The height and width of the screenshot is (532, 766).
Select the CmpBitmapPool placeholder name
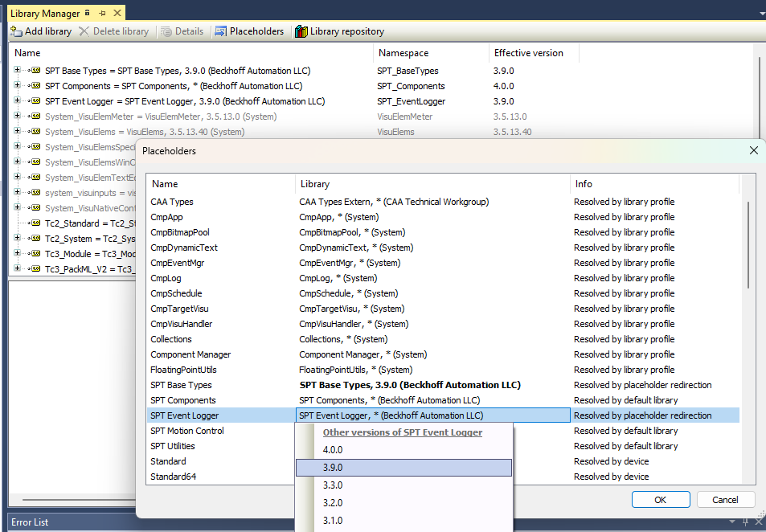pyautogui.click(x=180, y=232)
